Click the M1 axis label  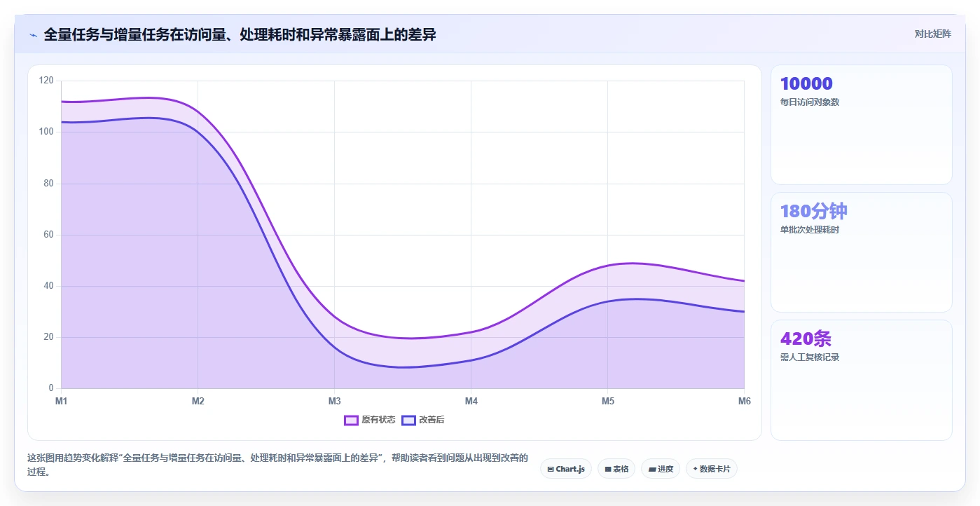[x=61, y=401]
